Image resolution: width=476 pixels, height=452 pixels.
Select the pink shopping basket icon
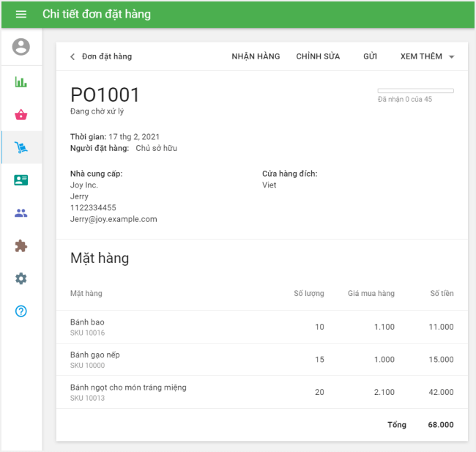(21, 114)
